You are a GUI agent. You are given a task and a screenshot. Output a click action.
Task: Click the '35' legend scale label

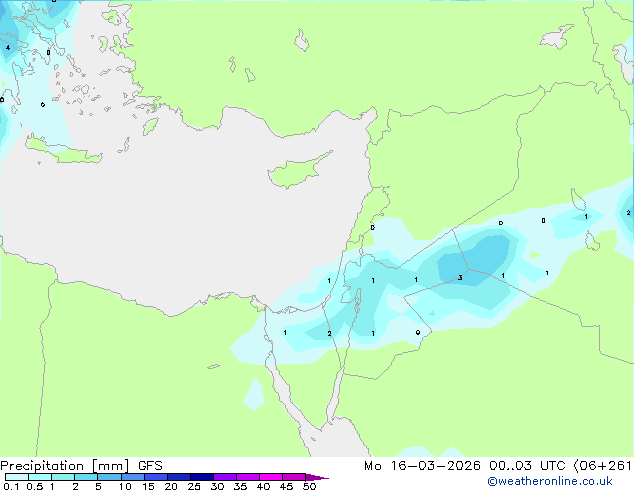[240, 486]
